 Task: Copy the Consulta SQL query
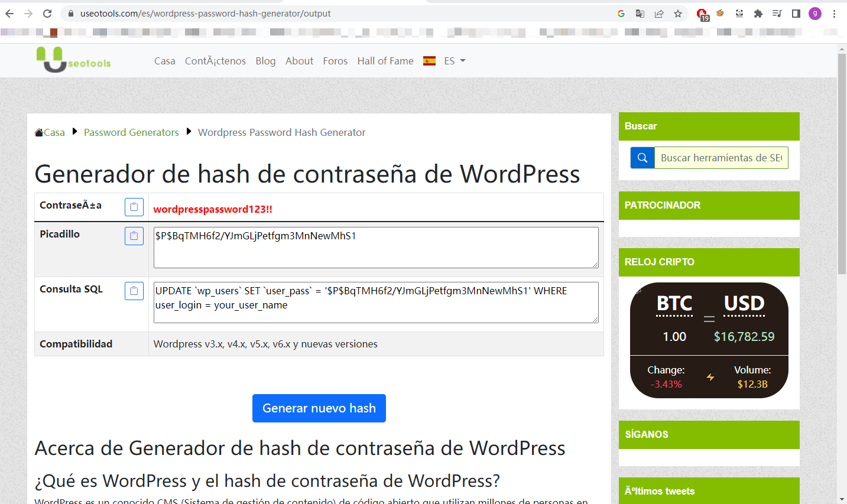coord(134,291)
